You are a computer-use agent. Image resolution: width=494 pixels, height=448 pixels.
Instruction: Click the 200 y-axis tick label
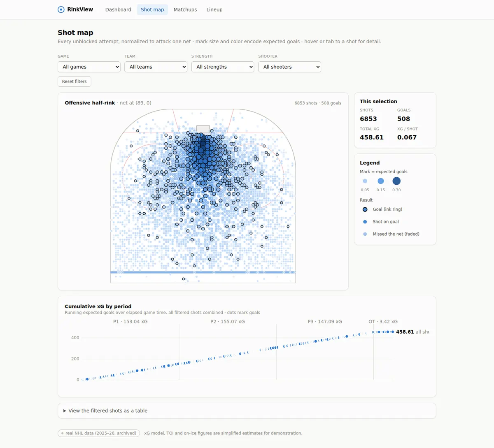[75, 359]
